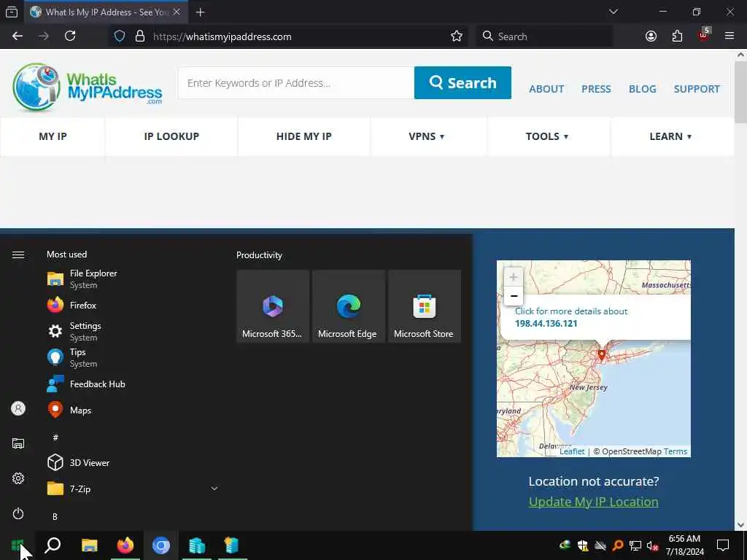Open Microsoft Edge tile
The width and height of the screenshot is (747, 560).
(x=348, y=306)
